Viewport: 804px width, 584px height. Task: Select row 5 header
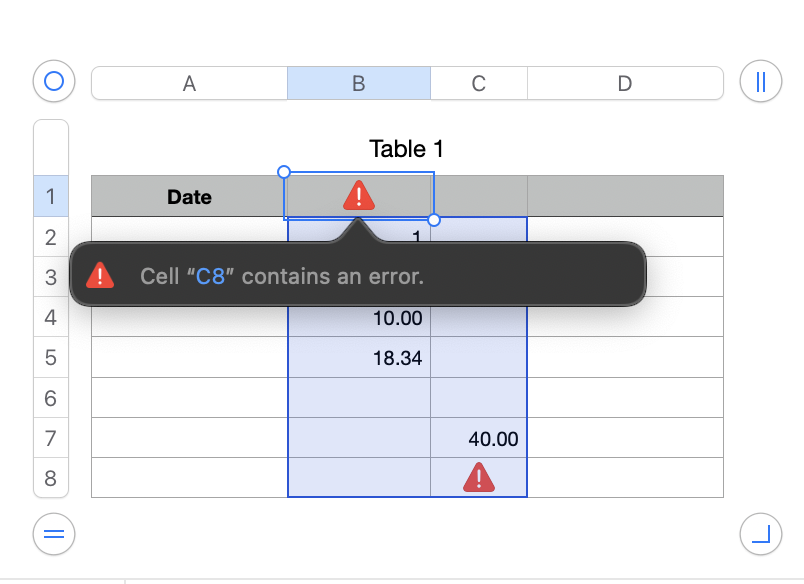[51, 358]
